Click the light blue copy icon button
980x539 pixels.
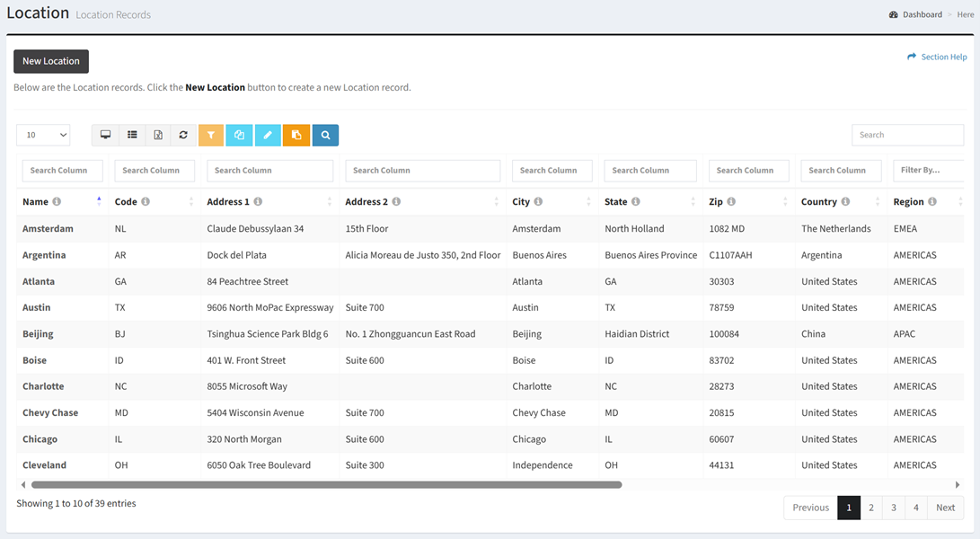(239, 135)
